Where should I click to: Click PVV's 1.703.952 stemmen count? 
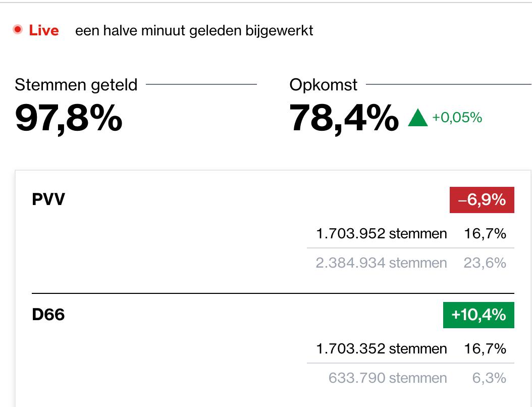(381, 233)
